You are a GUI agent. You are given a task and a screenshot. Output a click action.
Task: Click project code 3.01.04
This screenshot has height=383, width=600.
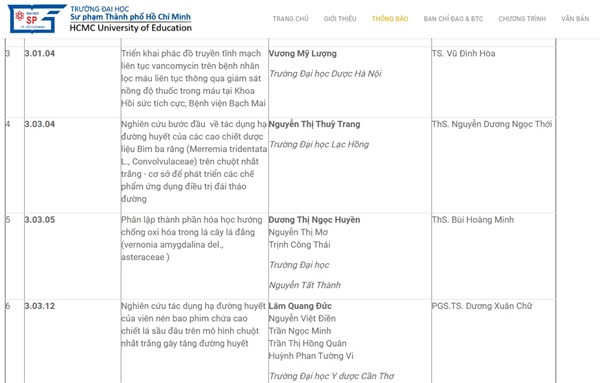pyautogui.click(x=40, y=54)
